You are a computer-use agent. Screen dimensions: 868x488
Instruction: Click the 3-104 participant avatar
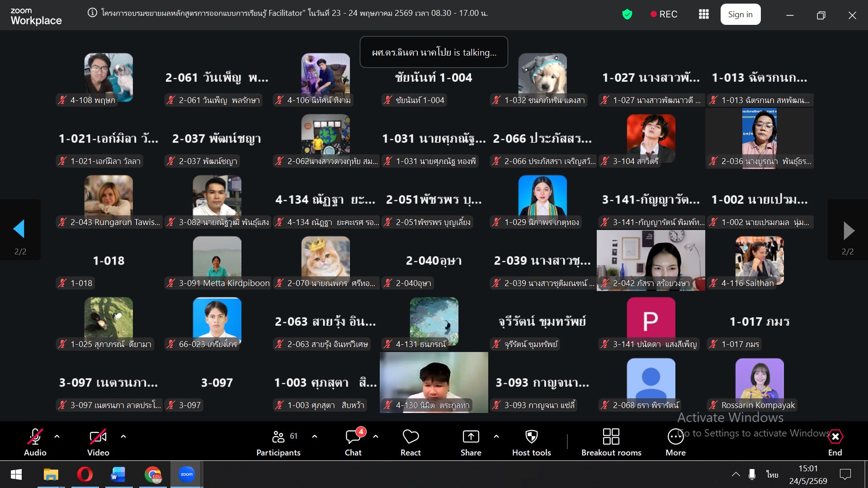(651, 138)
